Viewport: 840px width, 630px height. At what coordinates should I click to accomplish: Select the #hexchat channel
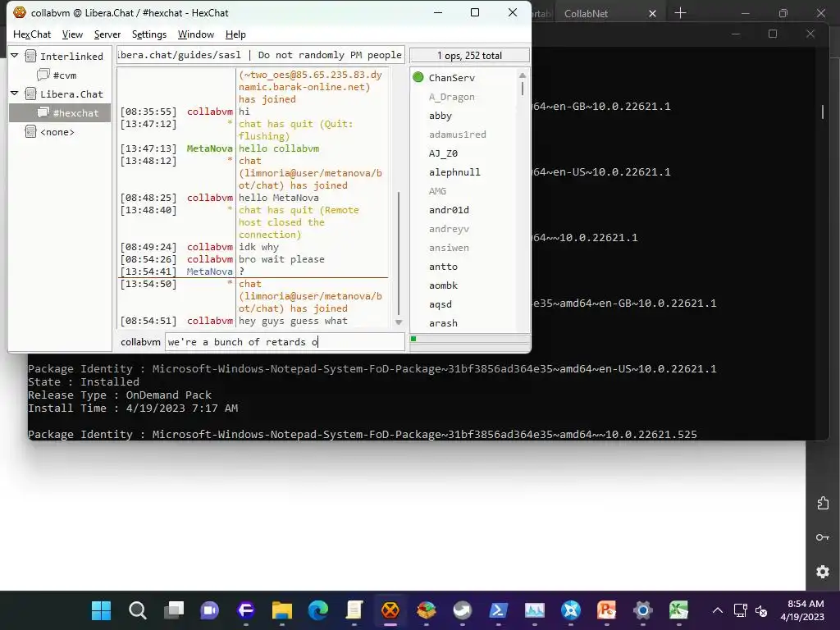click(75, 113)
